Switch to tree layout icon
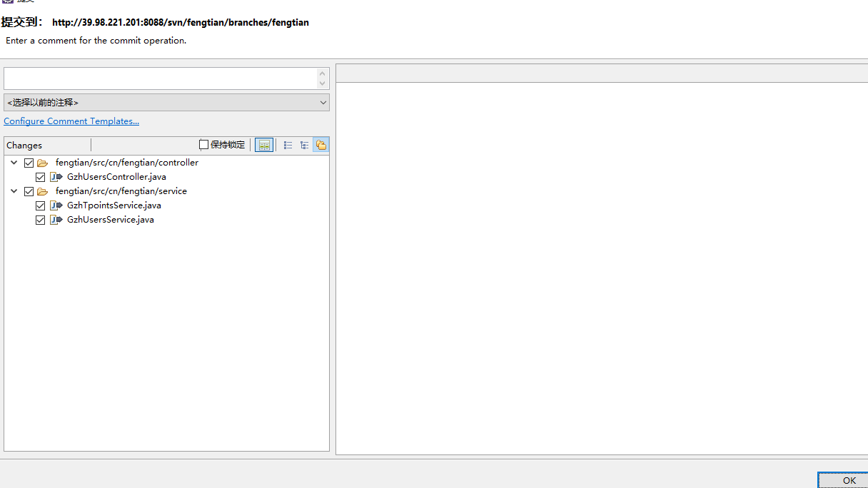The width and height of the screenshot is (868, 488). click(x=304, y=145)
